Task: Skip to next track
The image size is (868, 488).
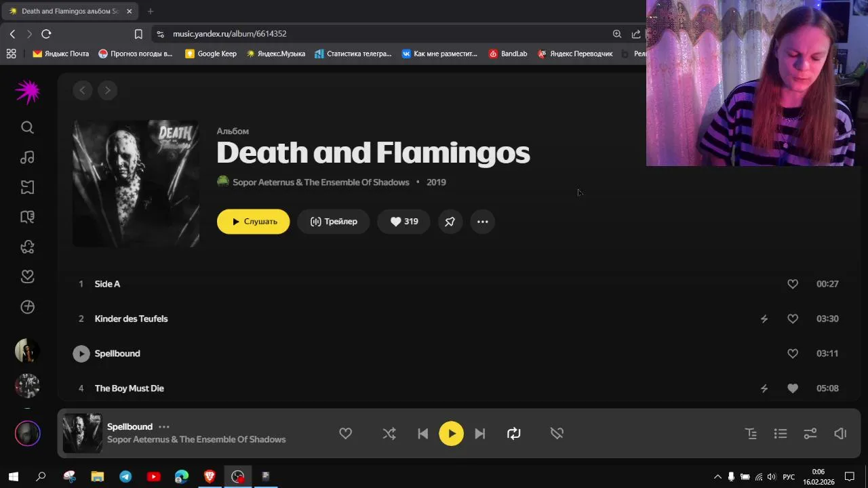Action: 480,434
